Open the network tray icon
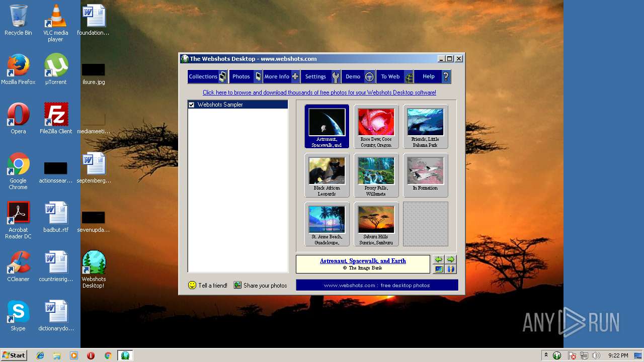 tap(584, 355)
